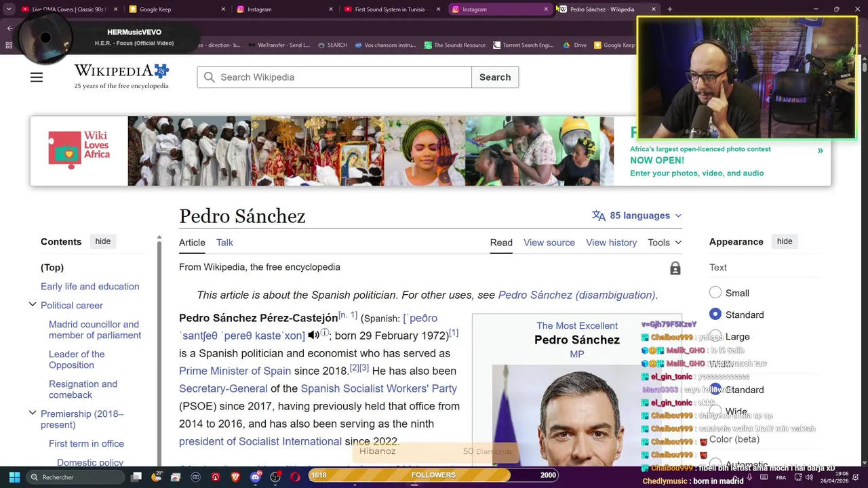
Task: Select Small text size
Action: pos(715,293)
